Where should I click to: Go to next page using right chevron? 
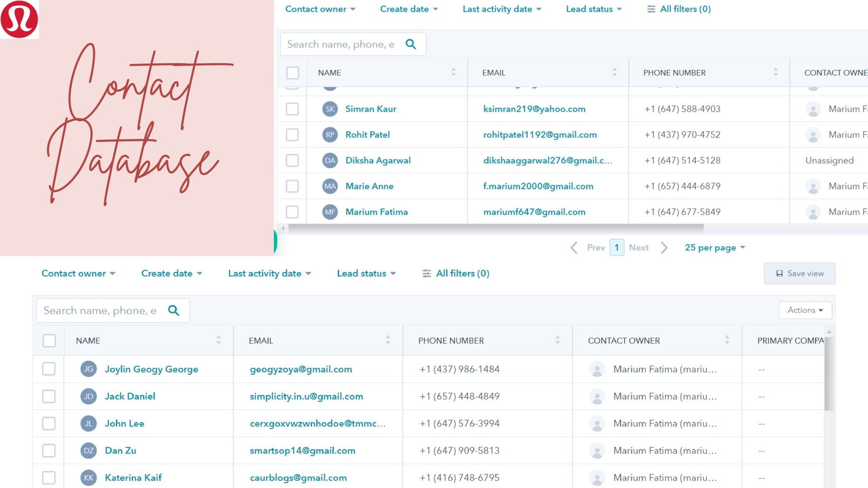[664, 248]
